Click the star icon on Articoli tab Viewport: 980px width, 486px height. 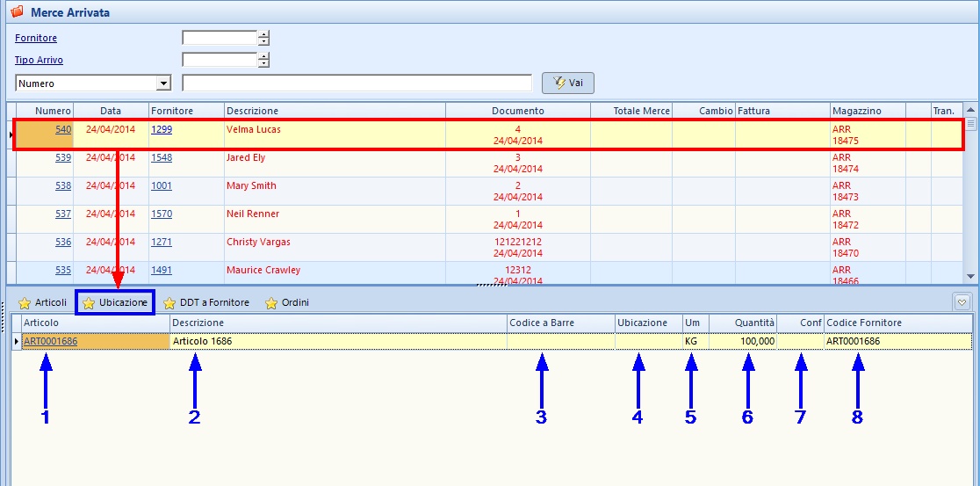(x=25, y=303)
